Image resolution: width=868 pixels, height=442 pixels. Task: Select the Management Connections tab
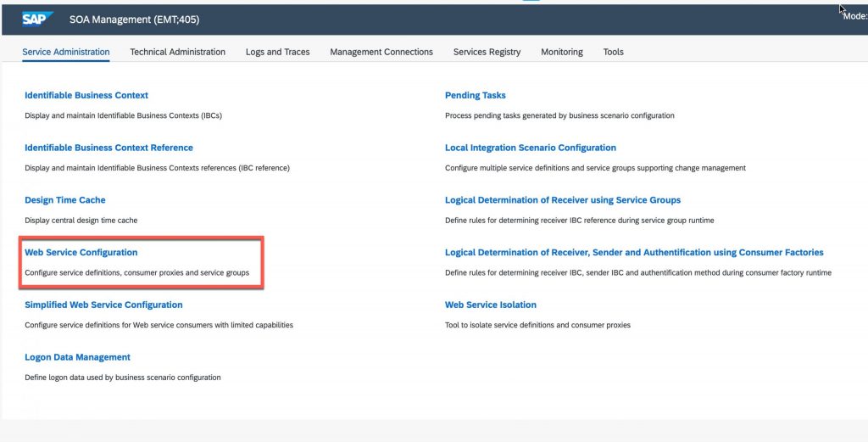coord(381,52)
